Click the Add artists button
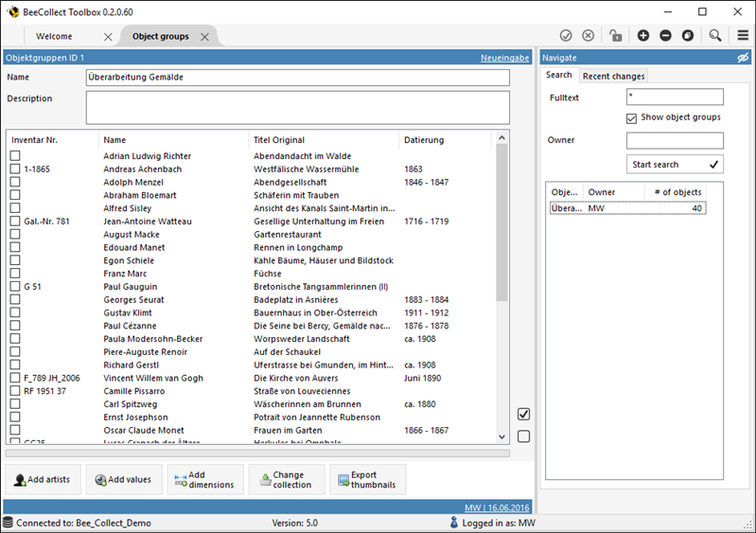Image resolution: width=756 pixels, height=533 pixels. 43,479
